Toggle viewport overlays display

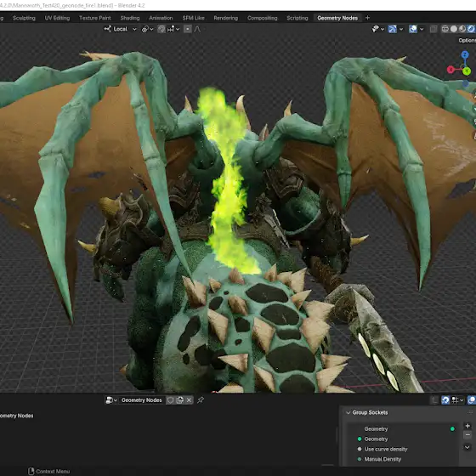413,29
